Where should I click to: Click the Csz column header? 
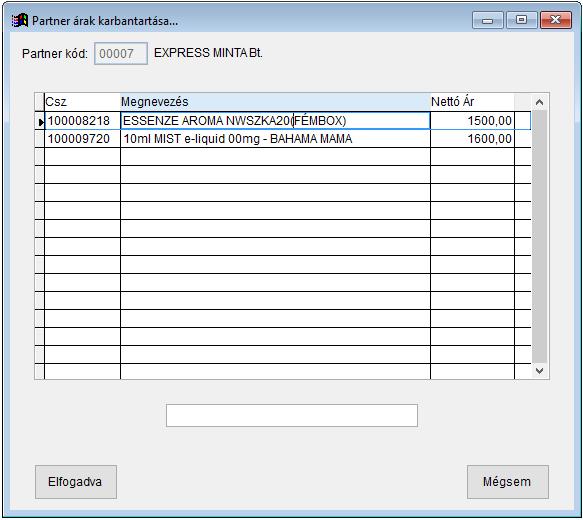[x=82, y=102]
